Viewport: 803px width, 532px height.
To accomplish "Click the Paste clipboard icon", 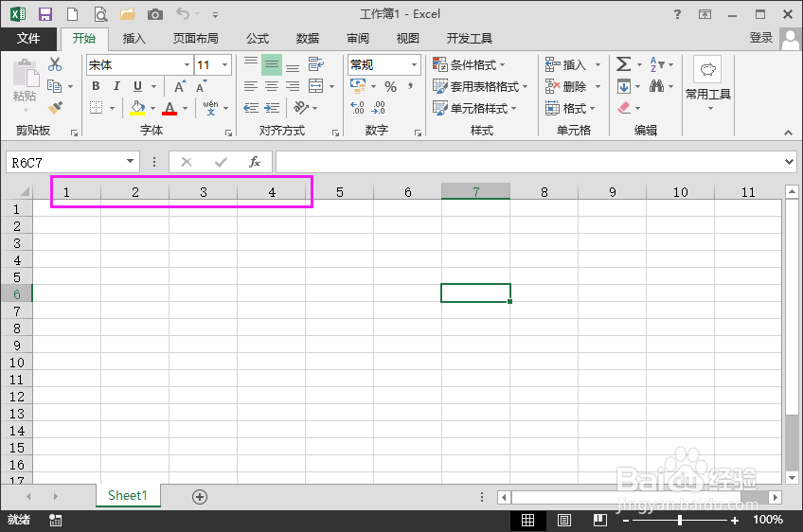I will click(x=25, y=74).
